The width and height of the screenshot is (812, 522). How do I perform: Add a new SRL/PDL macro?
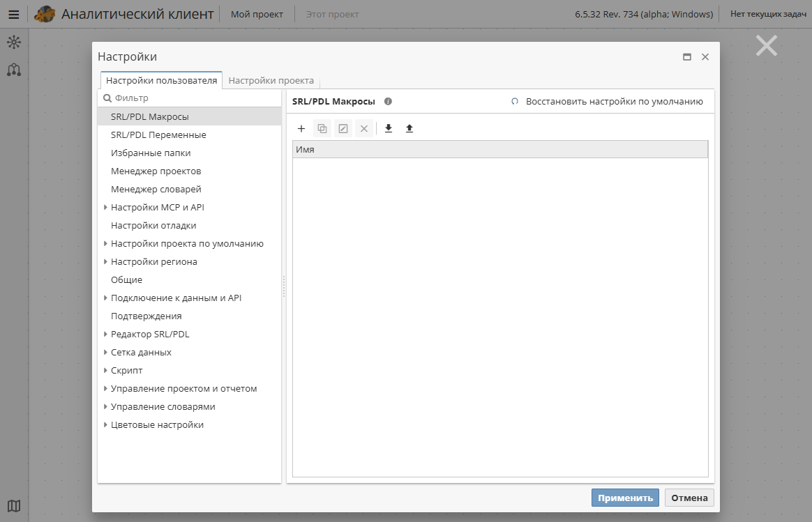tap(301, 128)
